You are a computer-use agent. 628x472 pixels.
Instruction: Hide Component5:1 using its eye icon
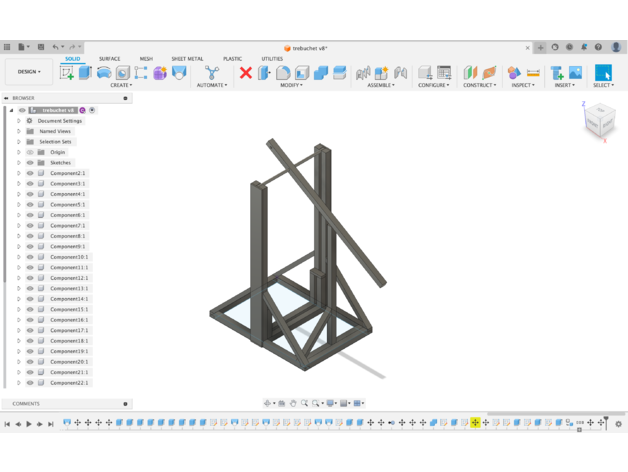pos(30,205)
